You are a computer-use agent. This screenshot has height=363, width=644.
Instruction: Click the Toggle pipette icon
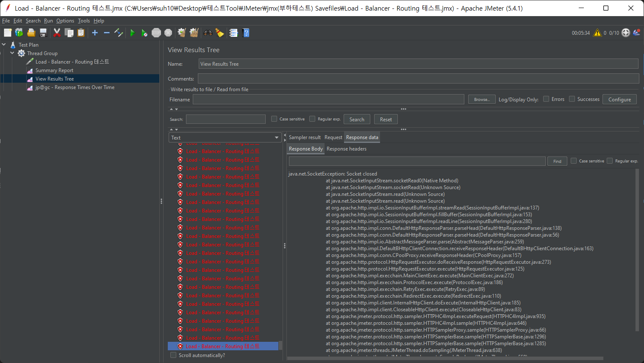click(x=119, y=33)
